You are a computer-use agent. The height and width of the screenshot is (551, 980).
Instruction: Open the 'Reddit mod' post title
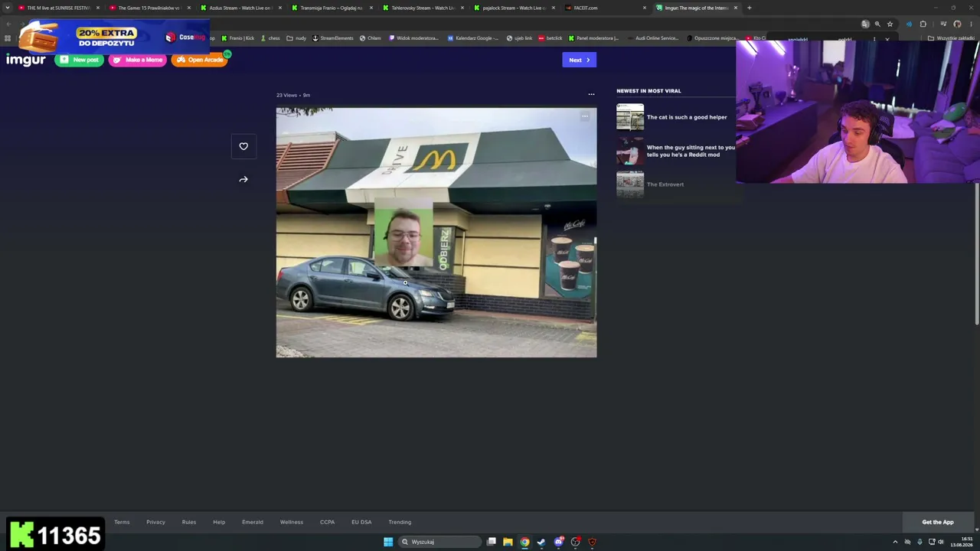point(691,151)
